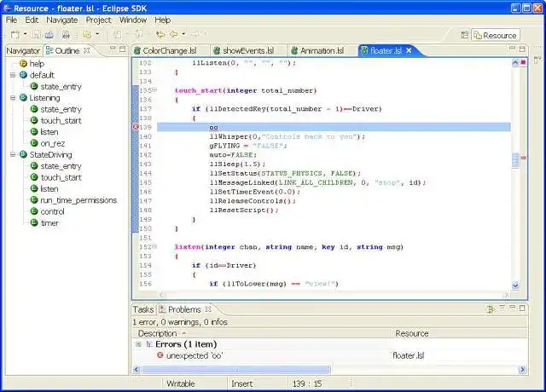This screenshot has height=392, width=546.
Task: Maximize the Problems view panel
Action: (522, 308)
